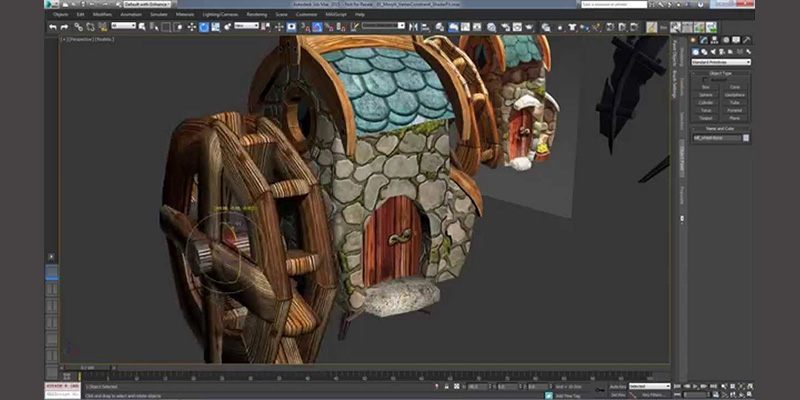Open the Select by Name tool
This screenshot has width=800, height=400.
[154, 27]
